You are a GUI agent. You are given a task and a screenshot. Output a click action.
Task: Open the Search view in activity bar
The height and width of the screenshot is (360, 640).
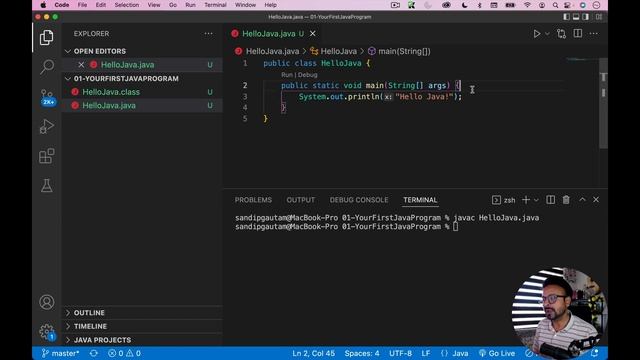coord(47,67)
